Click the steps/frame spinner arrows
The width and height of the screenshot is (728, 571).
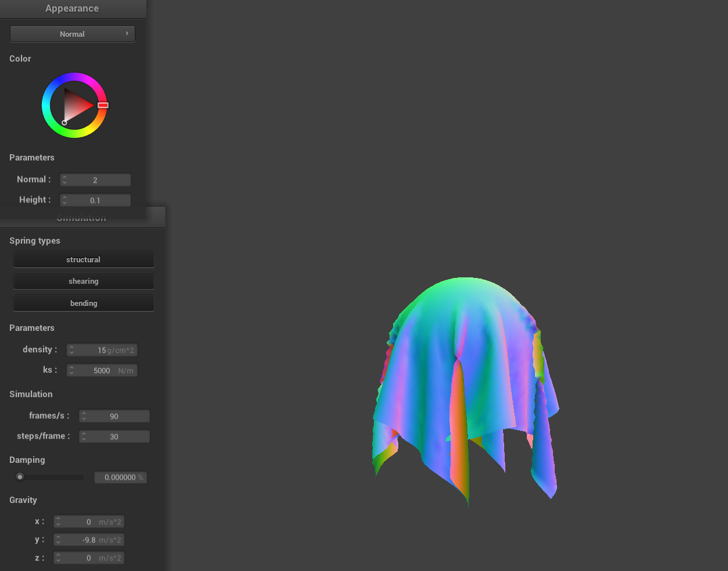(x=84, y=436)
